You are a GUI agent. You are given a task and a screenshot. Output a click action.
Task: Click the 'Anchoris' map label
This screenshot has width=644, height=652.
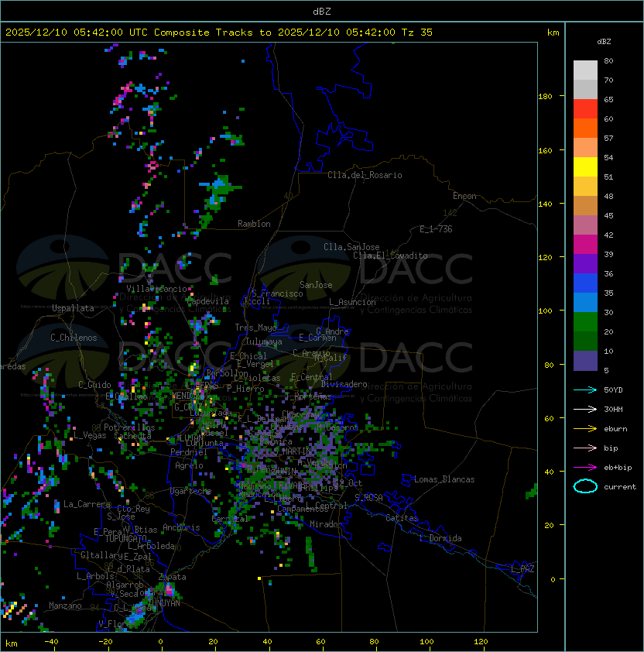(x=181, y=527)
